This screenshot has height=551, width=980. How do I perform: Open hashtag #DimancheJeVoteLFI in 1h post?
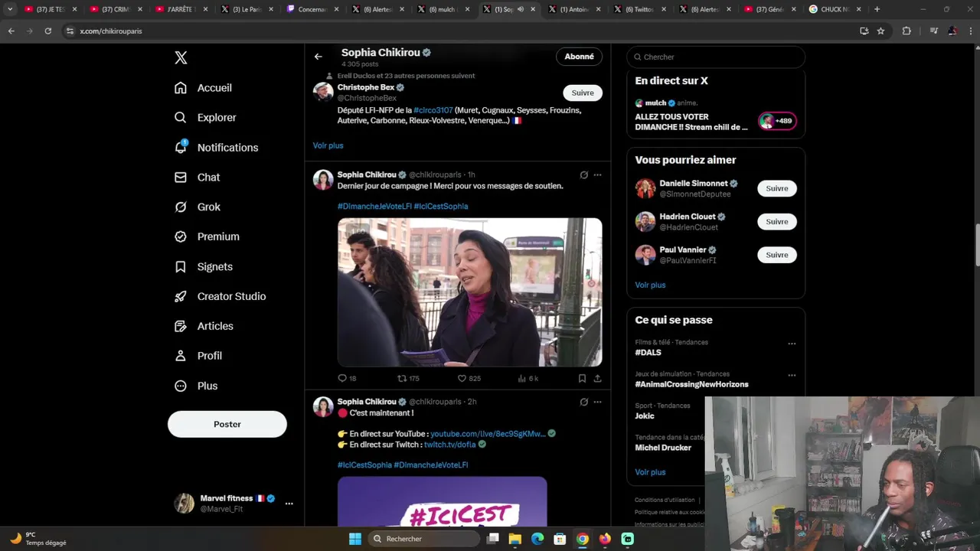coord(374,207)
